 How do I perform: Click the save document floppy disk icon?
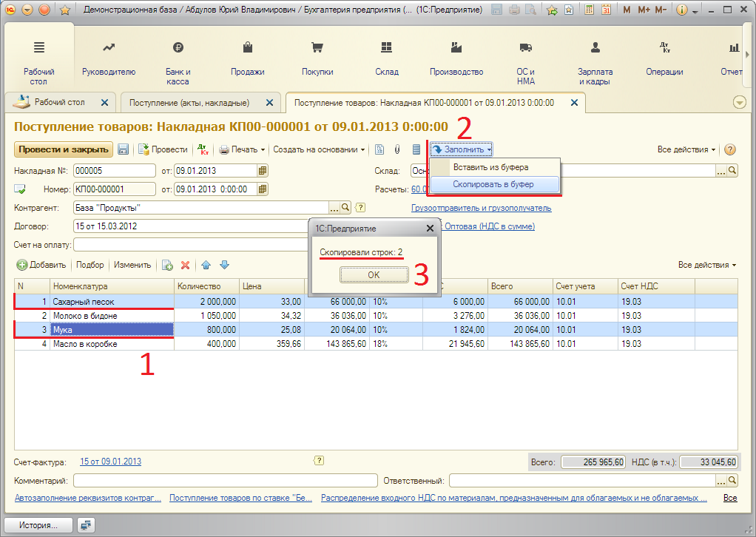[124, 149]
